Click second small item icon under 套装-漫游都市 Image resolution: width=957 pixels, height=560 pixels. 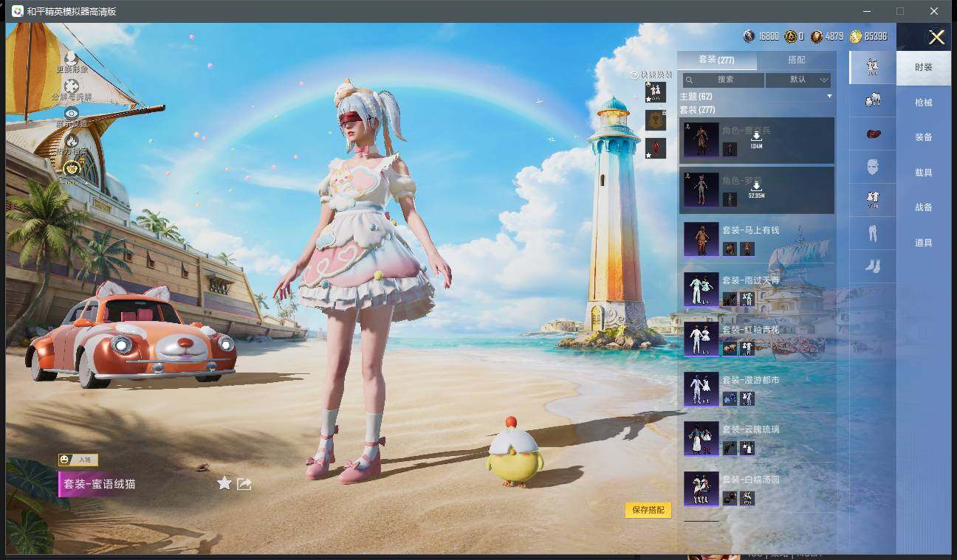(x=747, y=398)
